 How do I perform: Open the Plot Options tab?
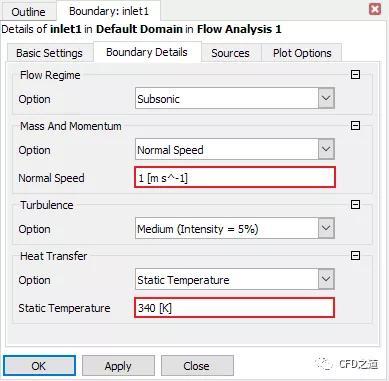point(302,53)
